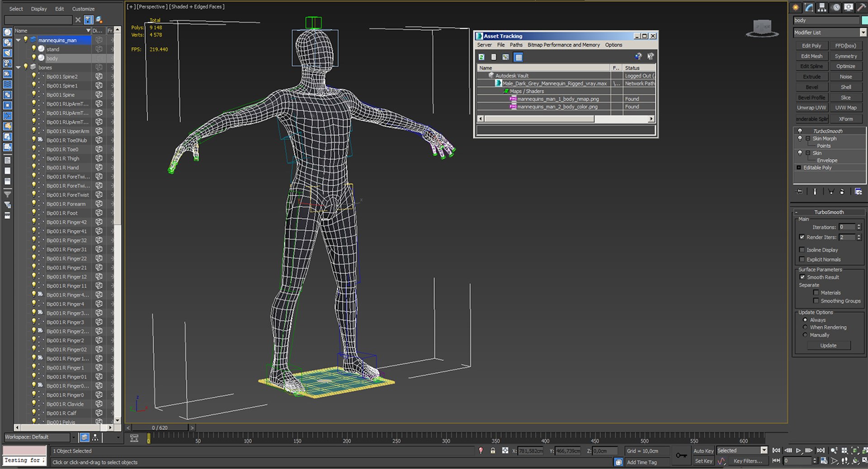868x469 pixels.
Task: Click Unwrap UVW modifier button
Action: 811,108
